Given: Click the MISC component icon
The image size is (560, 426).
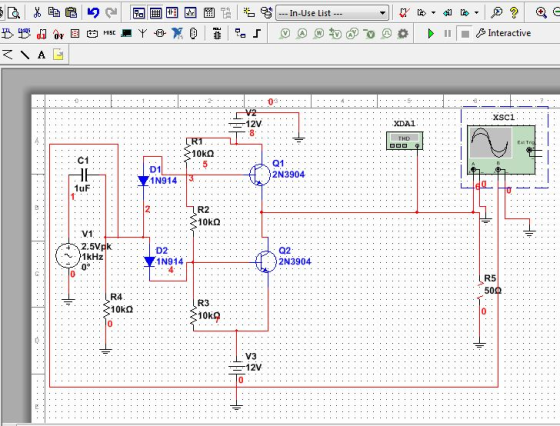Looking at the screenshot, I should coord(109,33).
